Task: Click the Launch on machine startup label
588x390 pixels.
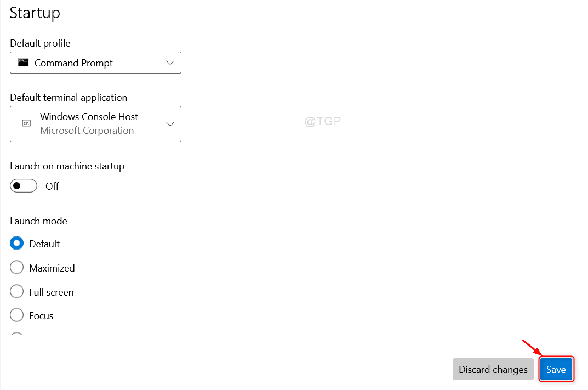Action: 67,166
